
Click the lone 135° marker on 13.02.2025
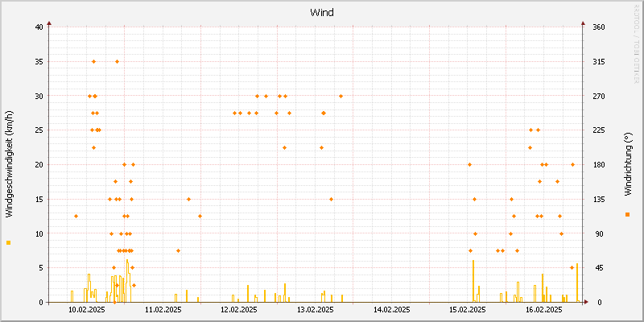pyautogui.click(x=331, y=199)
